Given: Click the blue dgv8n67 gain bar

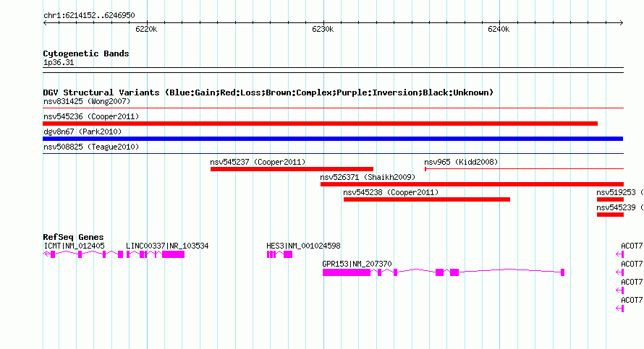Looking at the screenshot, I should click(x=333, y=139).
